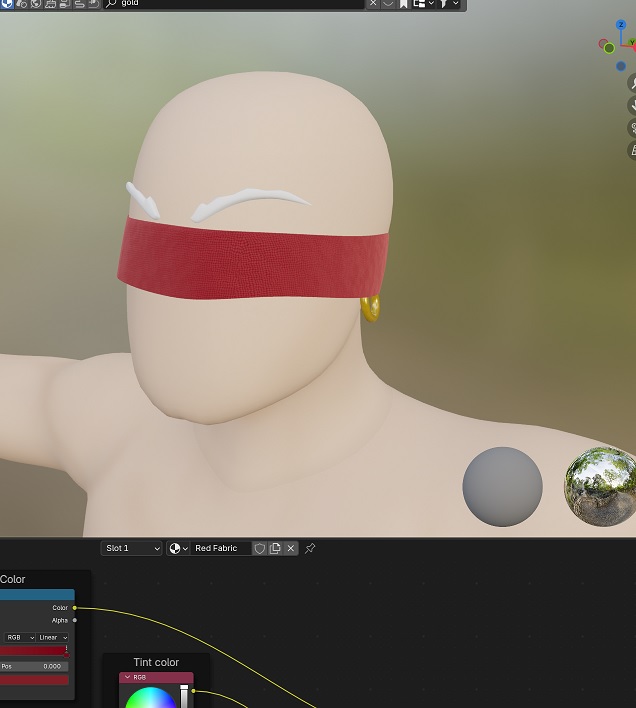Click the search magnifier icon beside gold
The width and height of the screenshot is (636, 708).
pos(111,3)
